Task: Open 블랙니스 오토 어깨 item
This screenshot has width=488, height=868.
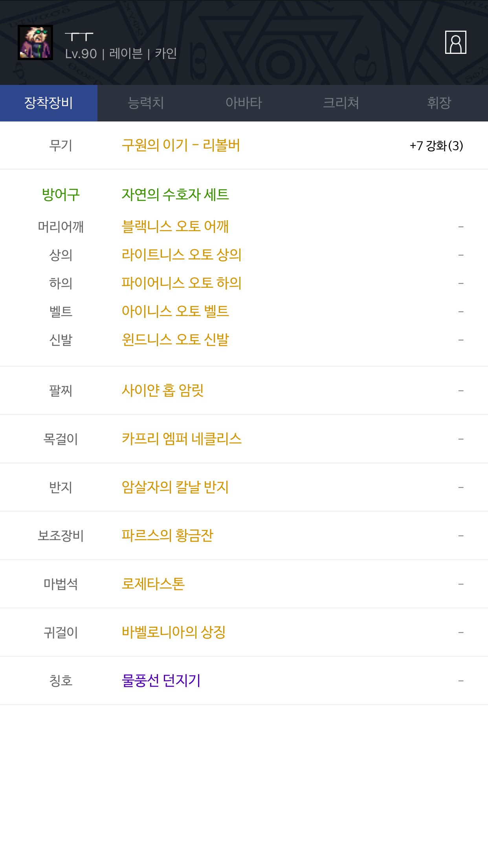Action: [175, 226]
